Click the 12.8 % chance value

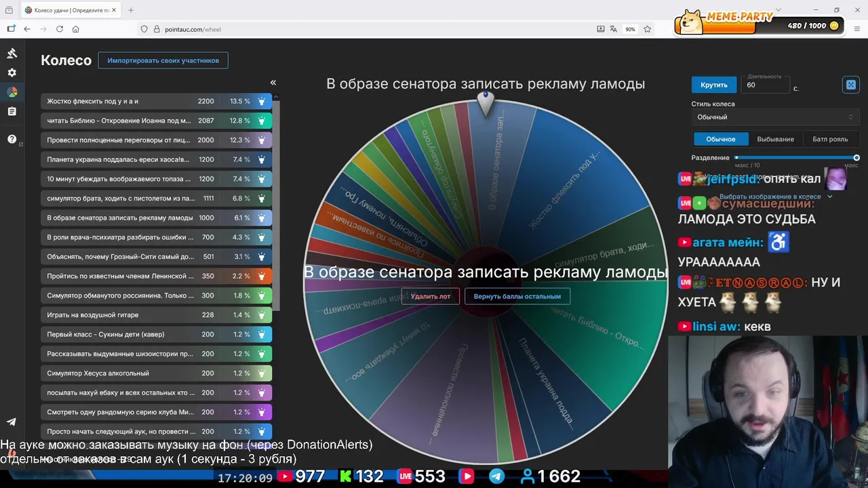coord(239,121)
